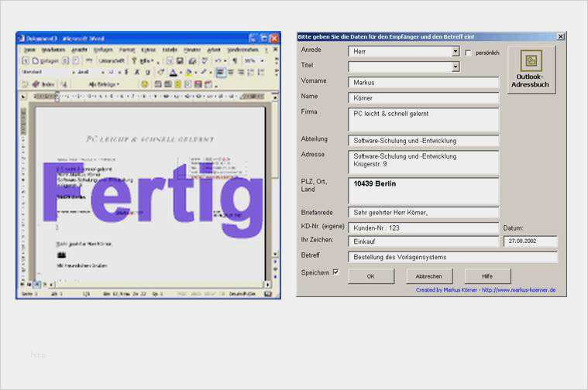Image resolution: width=588 pixels, height=390 pixels.
Task: Uncheck the Speichern checkbox
Action: click(335, 272)
